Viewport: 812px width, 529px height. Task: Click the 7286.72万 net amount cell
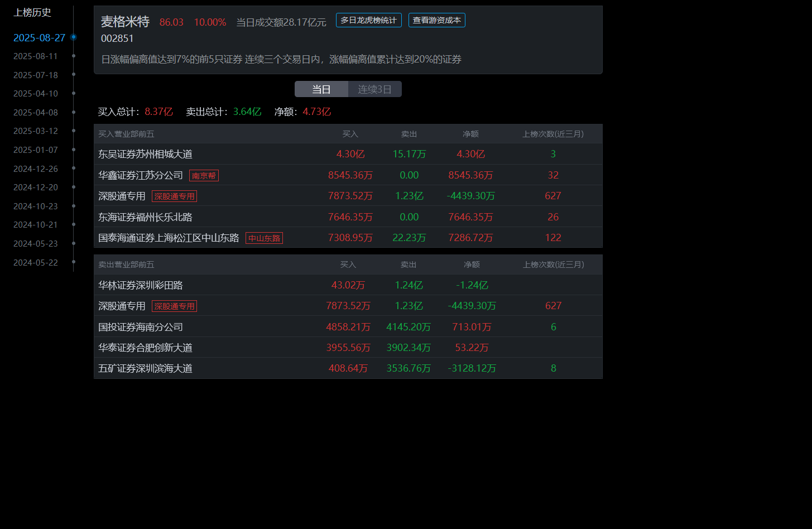(470, 238)
